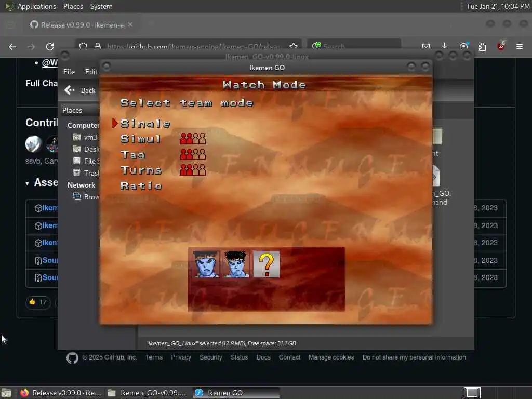Viewport: 532px width, 399px height.
Task: Open Firefox hamburger menu
Action: (x=520, y=46)
